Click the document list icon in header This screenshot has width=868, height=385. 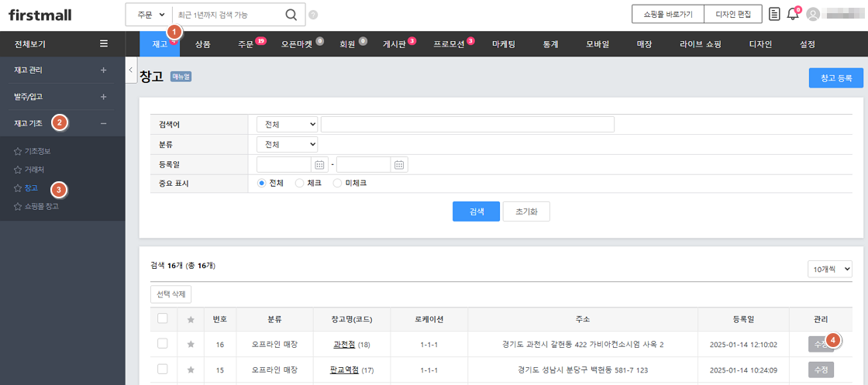pyautogui.click(x=774, y=14)
